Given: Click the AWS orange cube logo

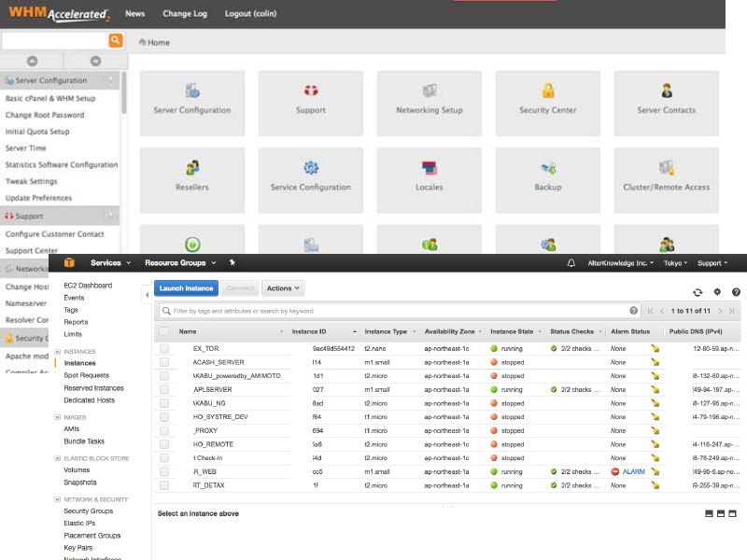Looking at the screenshot, I should pos(69,262).
